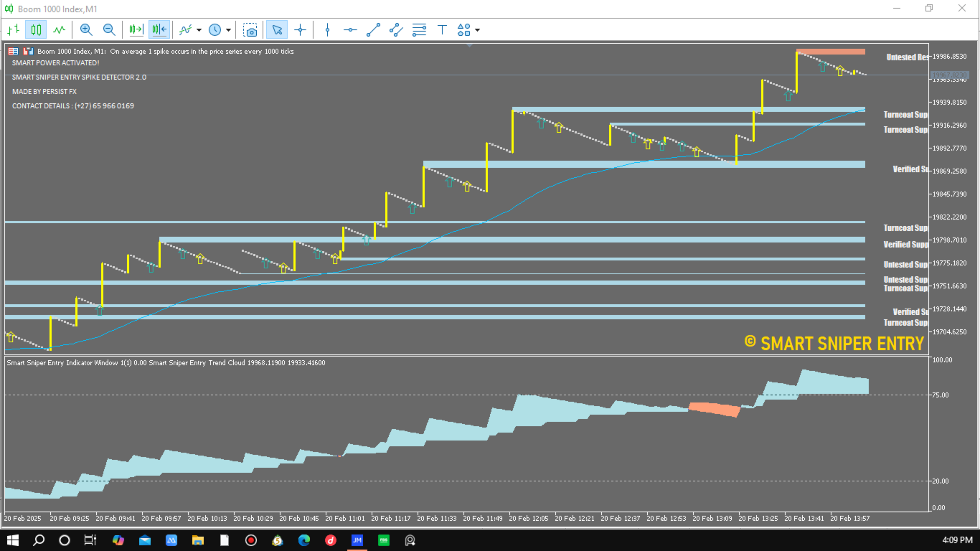Image resolution: width=980 pixels, height=551 pixels.
Task: Click the shapes objects icon
Action: (x=464, y=29)
